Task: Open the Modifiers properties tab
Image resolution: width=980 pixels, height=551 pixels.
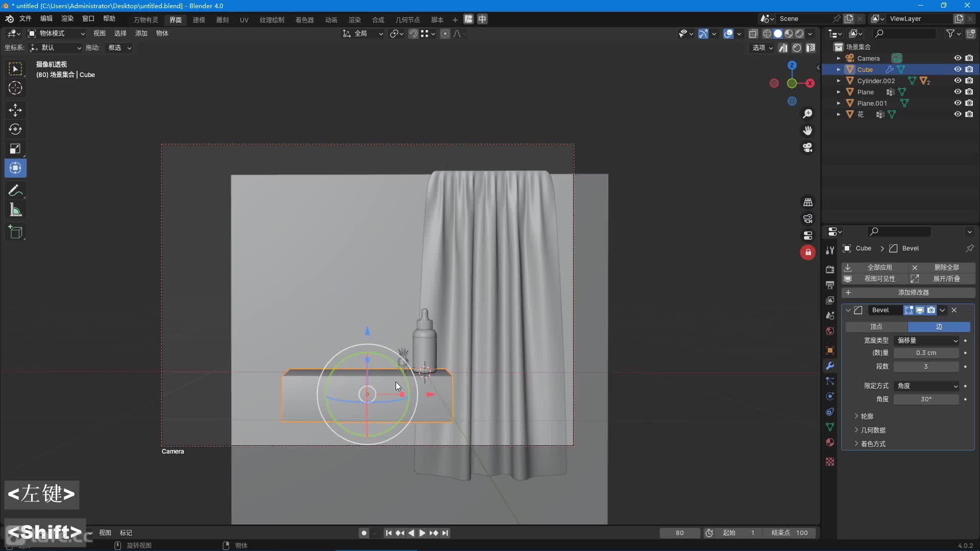Action: tap(830, 366)
